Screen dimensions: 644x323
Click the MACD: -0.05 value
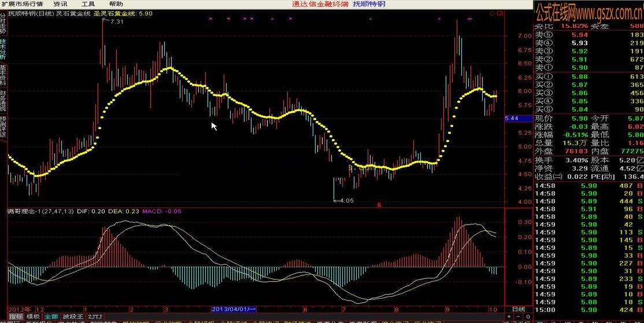[162, 211]
